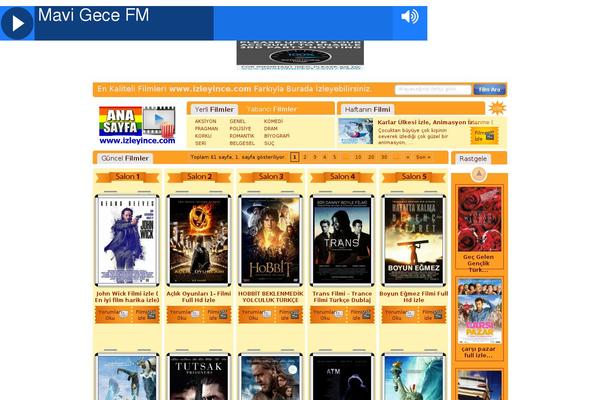The width and height of the screenshot is (600, 400).
Task: Go to pagination page 5
Action: 334,157
